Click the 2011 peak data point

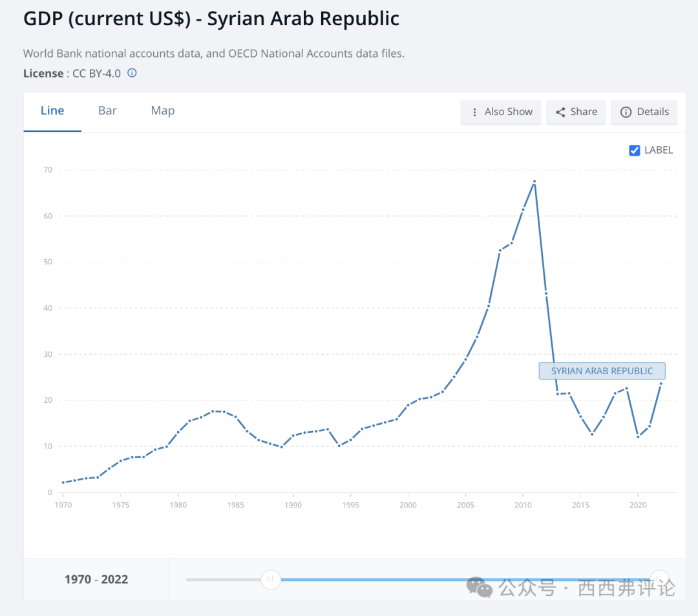coord(534,182)
